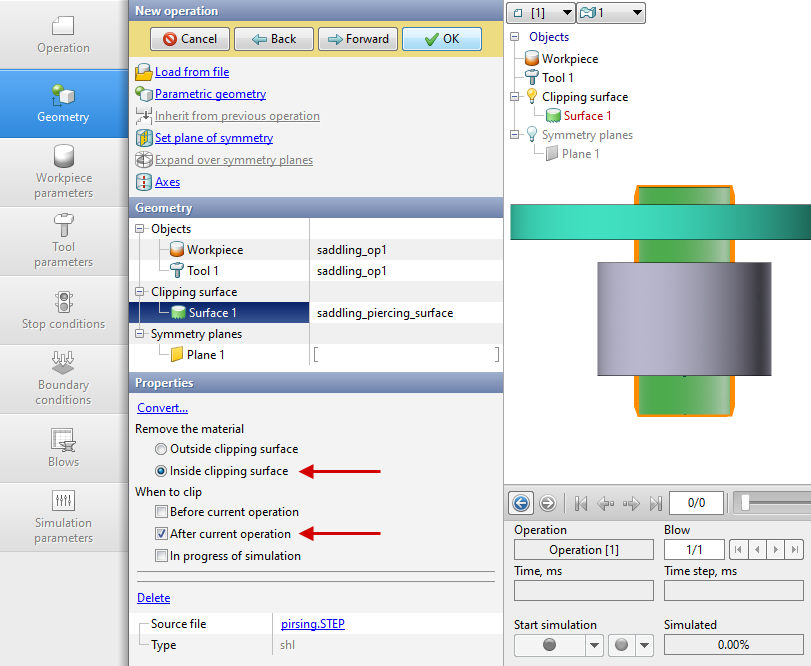Check In progress of simulation option

click(x=161, y=556)
